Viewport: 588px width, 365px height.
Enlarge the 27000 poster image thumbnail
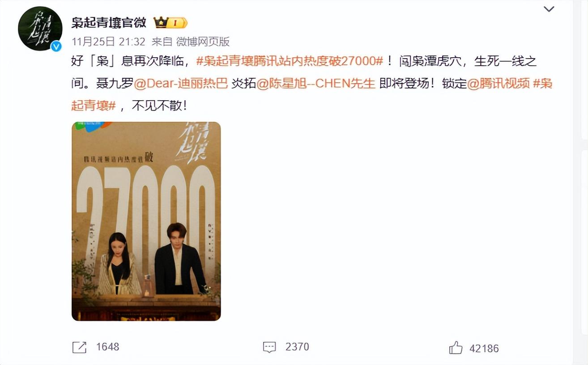click(x=146, y=221)
